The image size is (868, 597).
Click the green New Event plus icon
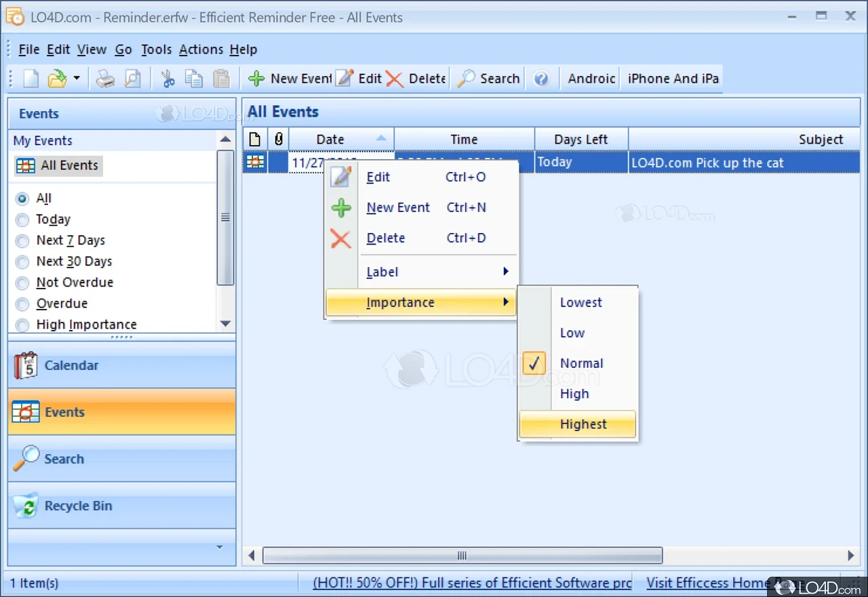point(256,79)
